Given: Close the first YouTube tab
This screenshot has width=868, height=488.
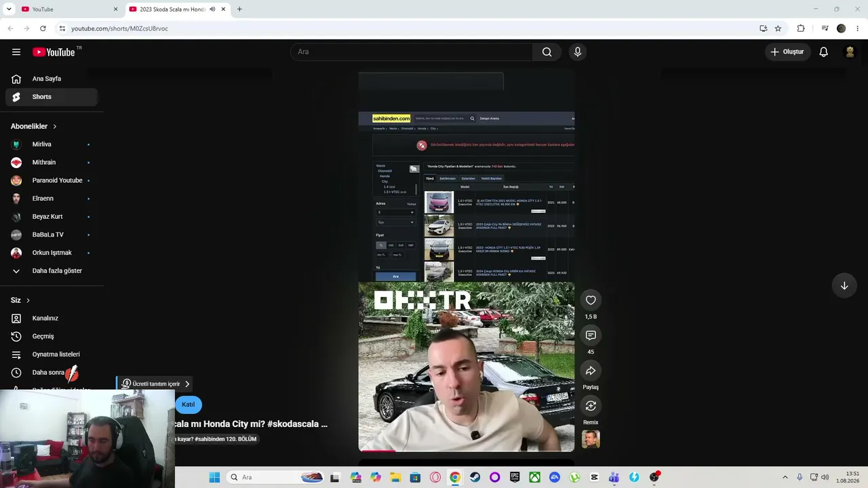Looking at the screenshot, I should tap(115, 9).
